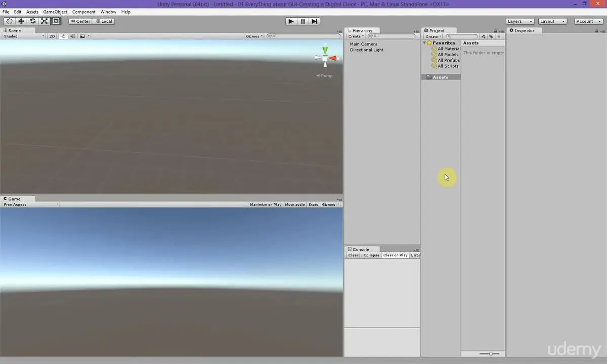Adjust the Project icon size slider
The width and height of the screenshot is (607, 364).
pos(490,354)
